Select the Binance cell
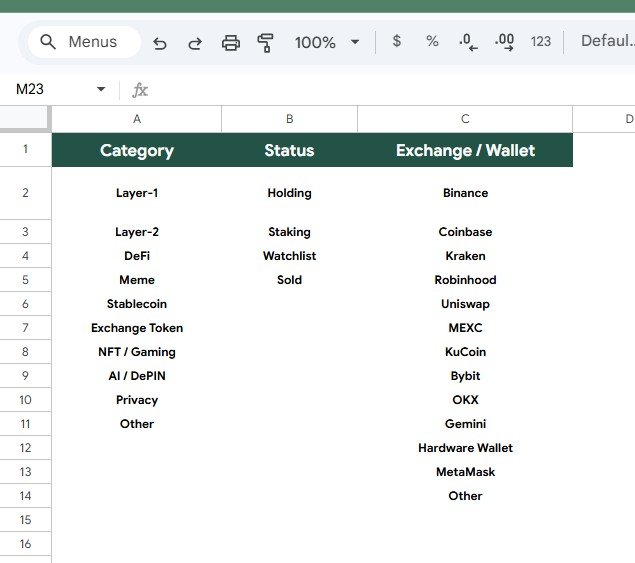The image size is (635, 563). (465, 193)
